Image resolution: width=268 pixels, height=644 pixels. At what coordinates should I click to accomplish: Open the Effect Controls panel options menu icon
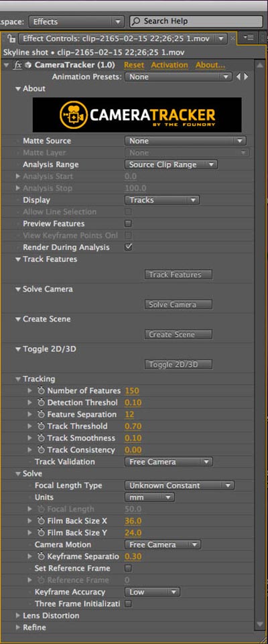[x=249, y=38]
